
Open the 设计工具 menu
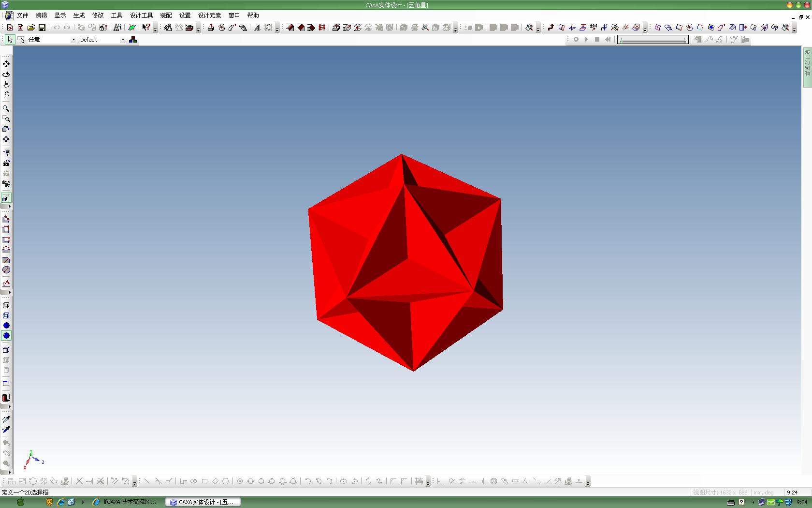(141, 15)
